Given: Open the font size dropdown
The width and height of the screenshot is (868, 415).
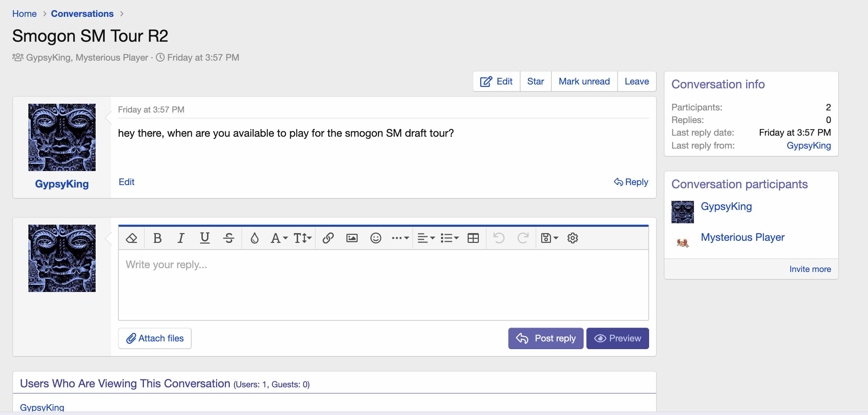Looking at the screenshot, I should pyautogui.click(x=302, y=238).
